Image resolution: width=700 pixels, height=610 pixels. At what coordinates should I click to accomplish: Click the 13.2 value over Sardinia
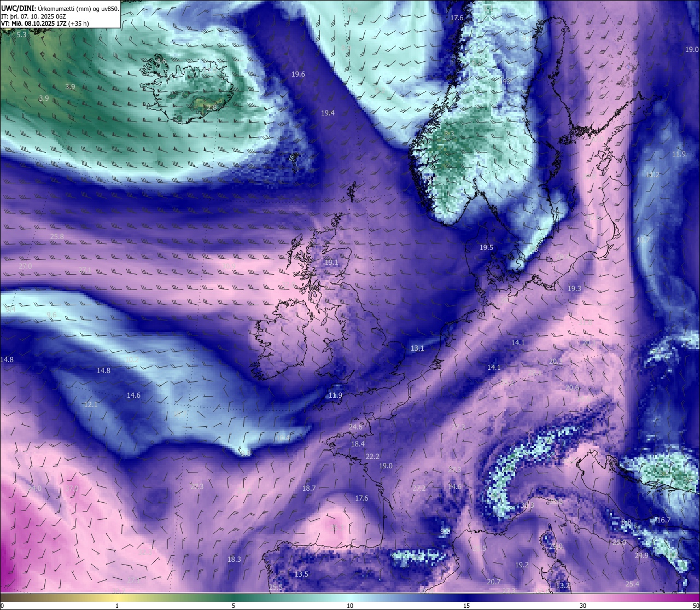click(x=562, y=586)
